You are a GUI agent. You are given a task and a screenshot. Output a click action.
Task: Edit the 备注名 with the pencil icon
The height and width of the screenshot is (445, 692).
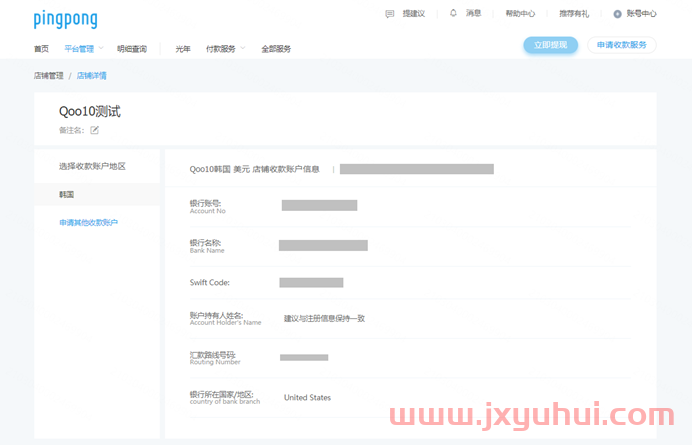click(x=94, y=130)
